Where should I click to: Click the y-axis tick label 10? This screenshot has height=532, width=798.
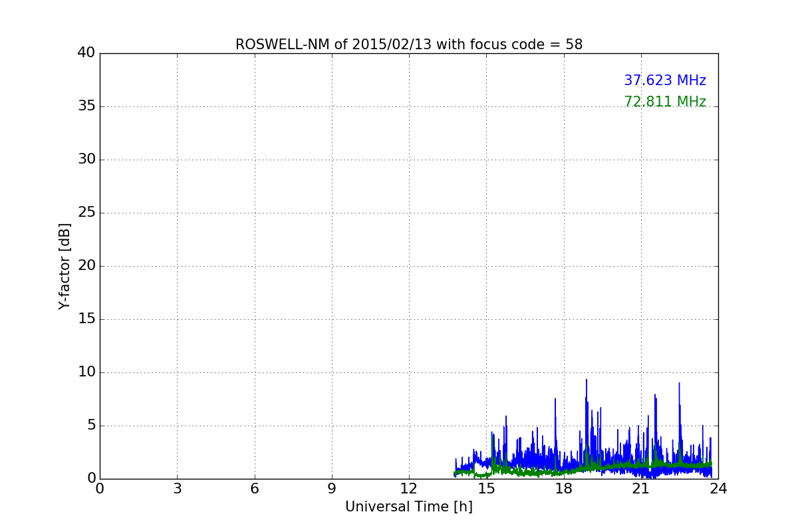[x=86, y=372]
